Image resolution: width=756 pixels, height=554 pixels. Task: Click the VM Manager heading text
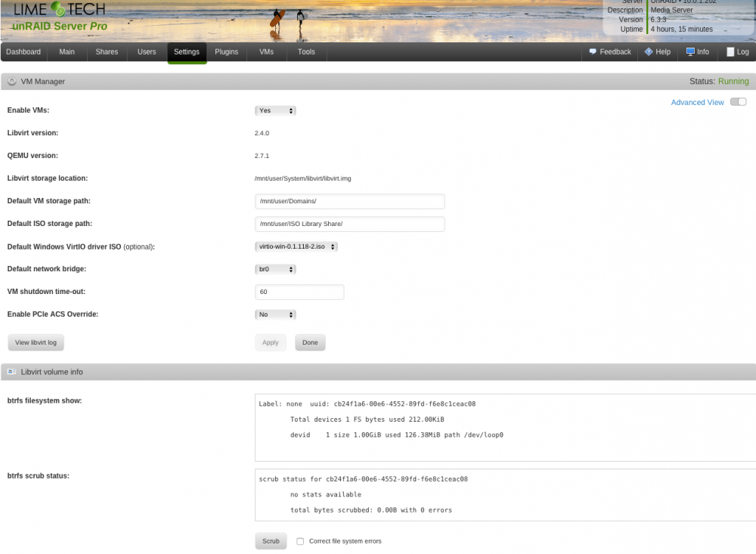pyautogui.click(x=43, y=82)
